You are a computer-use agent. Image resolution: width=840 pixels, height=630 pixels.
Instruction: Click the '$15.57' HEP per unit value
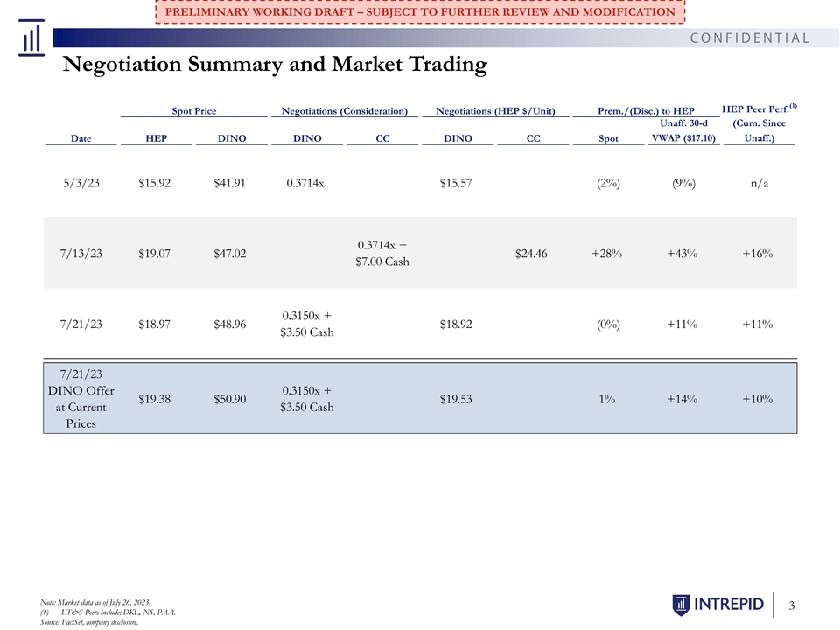coord(456,183)
